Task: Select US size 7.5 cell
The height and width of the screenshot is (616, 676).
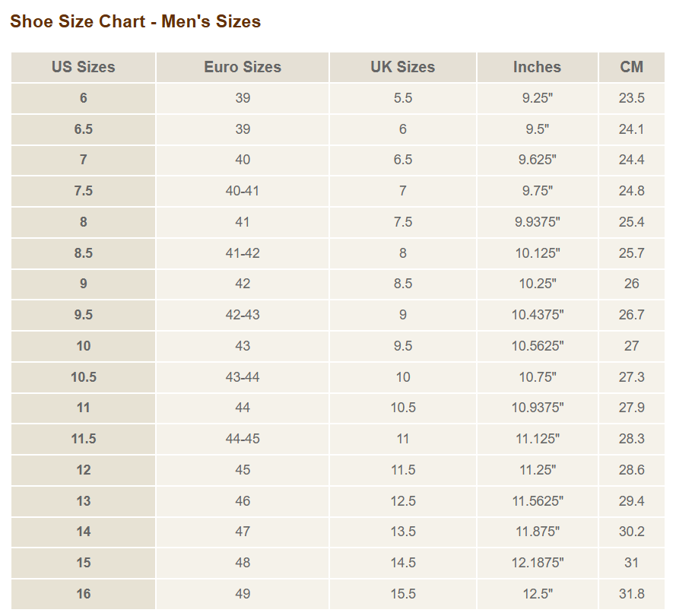Action: [84, 191]
